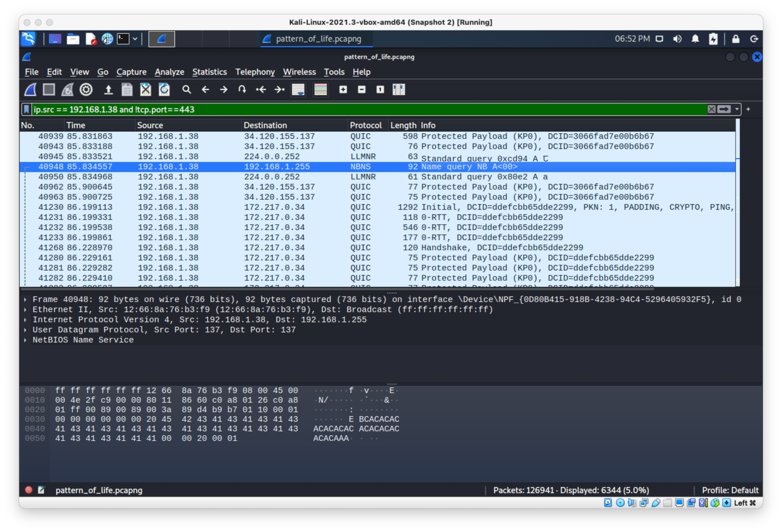The image size is (782, 532).
Task: Open the Kali applications menu
Action: coord(28,39)
